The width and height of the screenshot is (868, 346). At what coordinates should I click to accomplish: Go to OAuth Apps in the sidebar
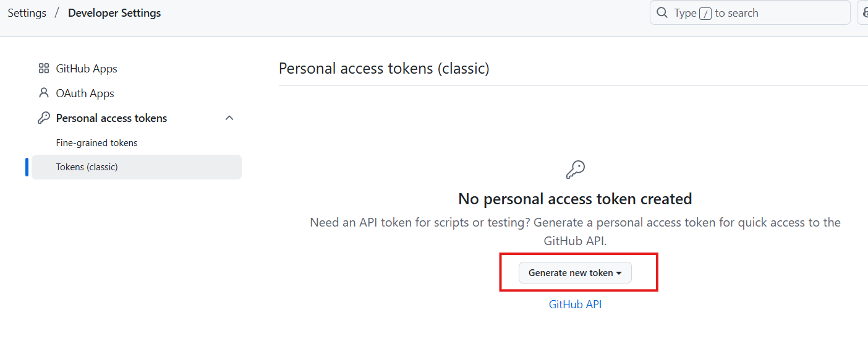(x=85, y=93)
